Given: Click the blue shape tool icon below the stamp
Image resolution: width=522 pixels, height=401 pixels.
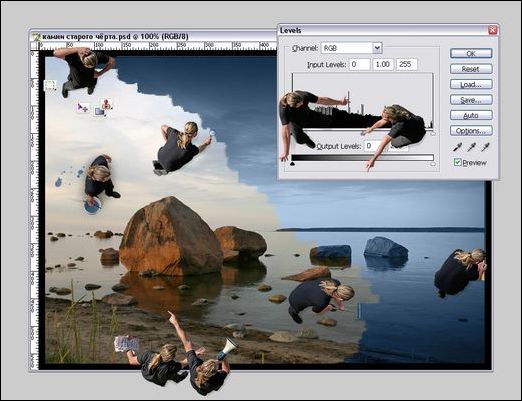Looking at the screenshot, I should 100,111.
